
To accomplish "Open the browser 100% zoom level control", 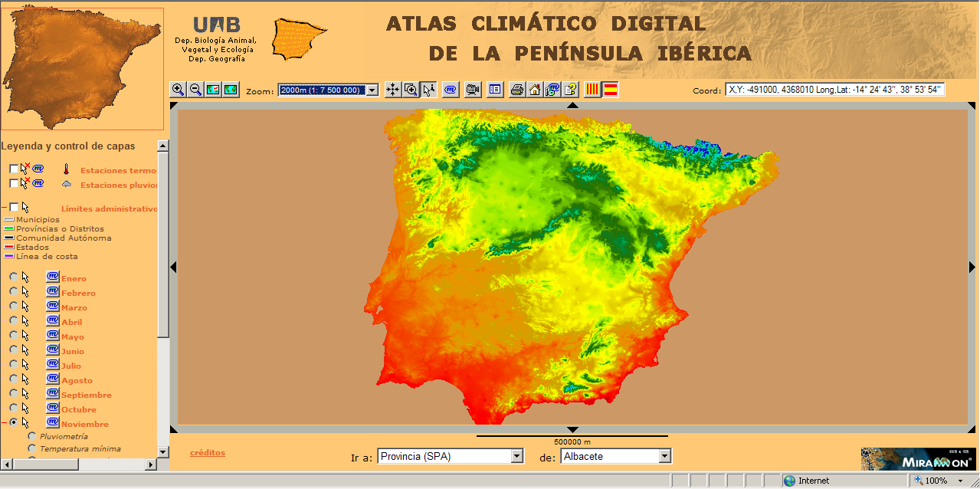I will pyautogui.click(x=939, y=481).
